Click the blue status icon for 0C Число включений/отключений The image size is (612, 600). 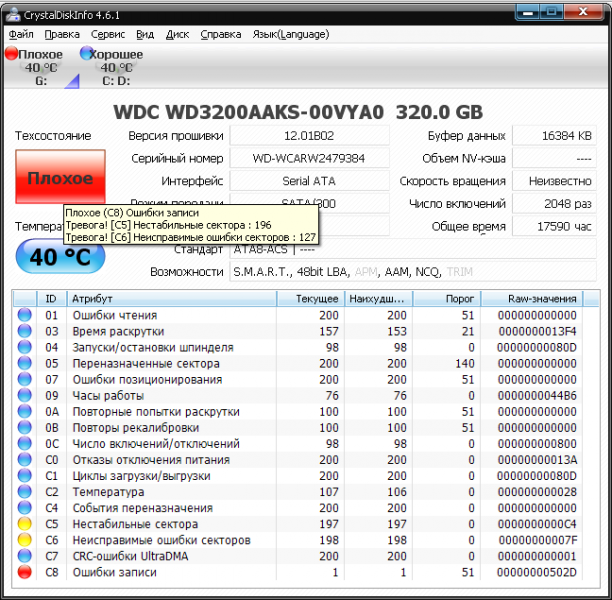24,443
